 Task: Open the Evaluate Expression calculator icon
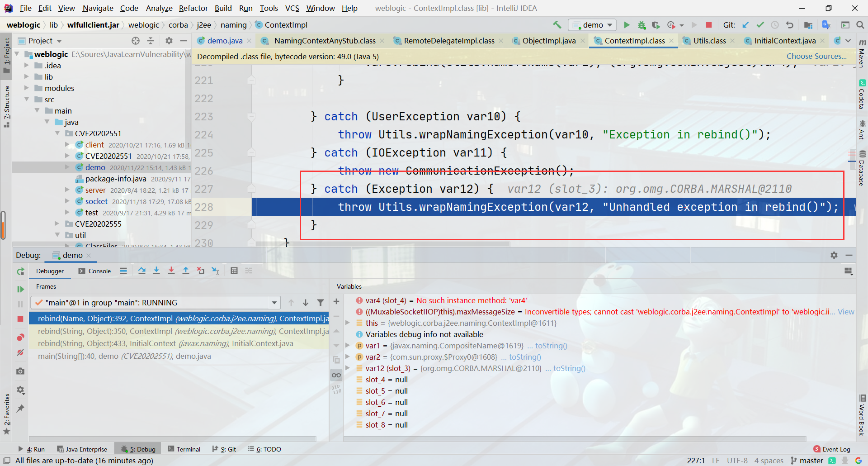tap(234, 271)
